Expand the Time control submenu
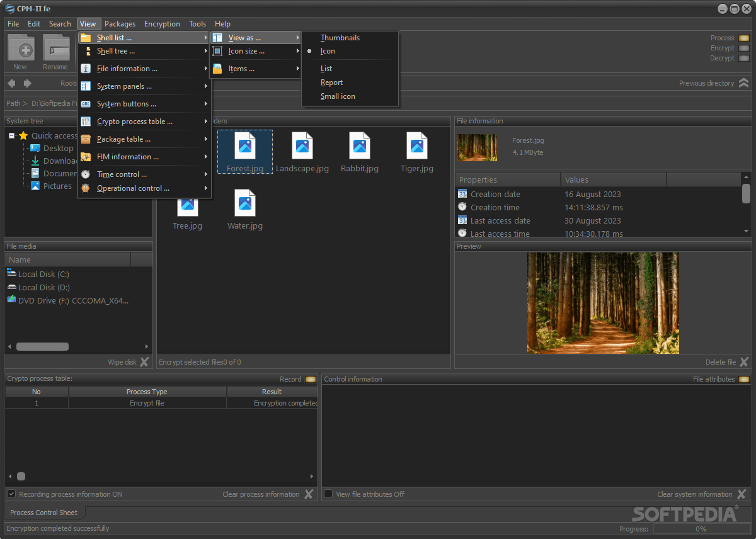756x539 pixels. 144,174
